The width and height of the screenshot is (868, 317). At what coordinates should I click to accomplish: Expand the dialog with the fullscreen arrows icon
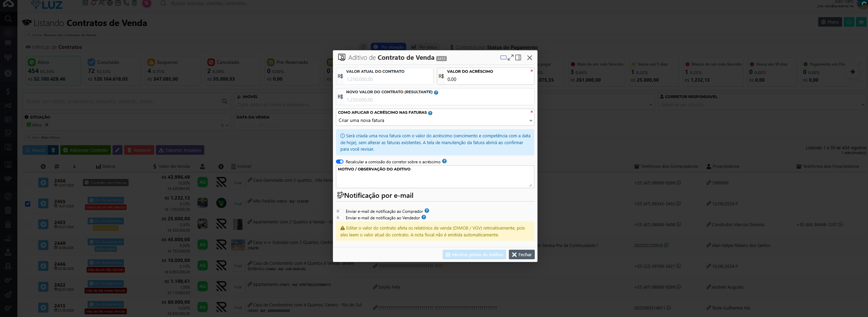tap(511, 58)
